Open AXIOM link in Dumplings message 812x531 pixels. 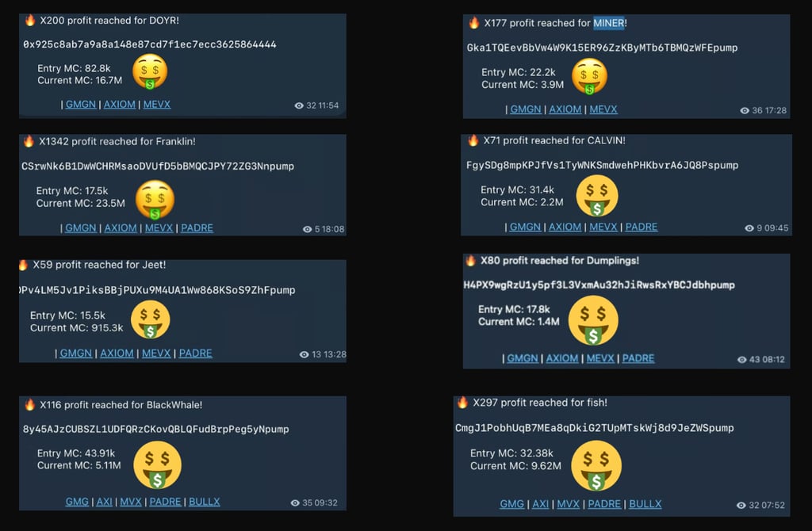562,359
